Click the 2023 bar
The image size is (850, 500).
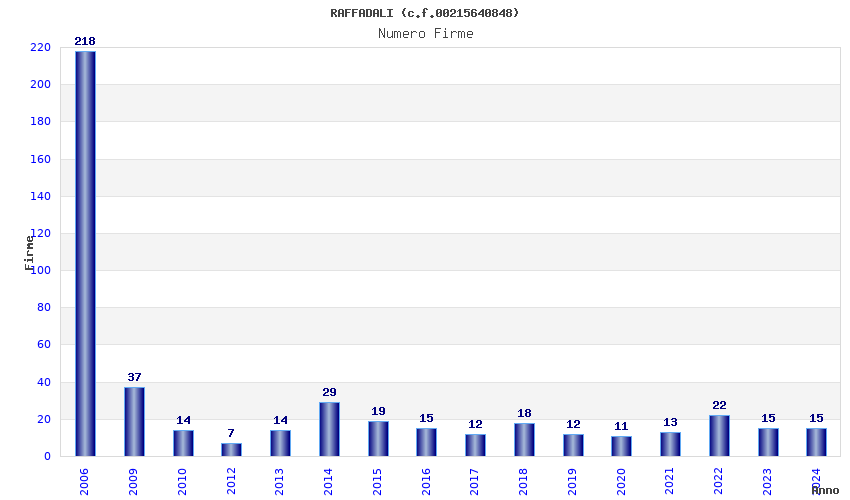coord(768,442)
